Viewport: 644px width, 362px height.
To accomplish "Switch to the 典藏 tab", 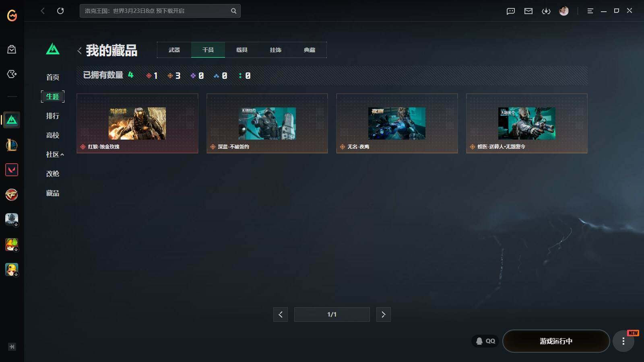I will (310, 50).
